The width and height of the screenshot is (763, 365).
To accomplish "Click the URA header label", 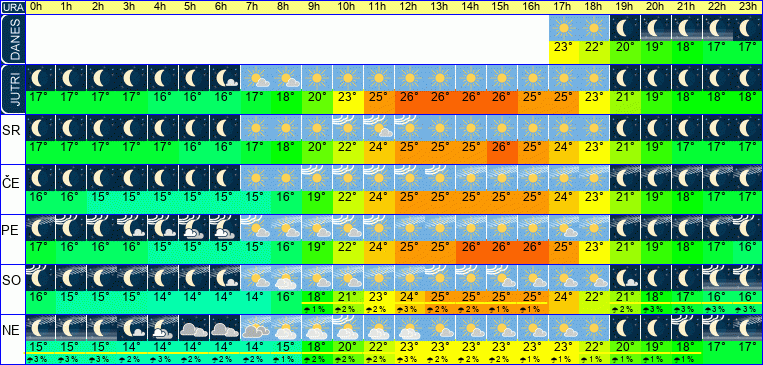I will [12, 7].
